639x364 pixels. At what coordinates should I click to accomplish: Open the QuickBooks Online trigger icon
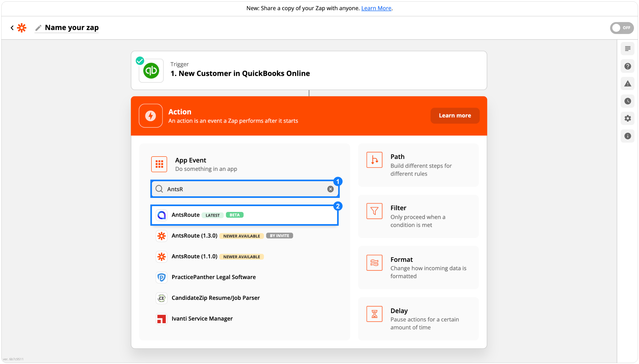[x=151, y=71]
